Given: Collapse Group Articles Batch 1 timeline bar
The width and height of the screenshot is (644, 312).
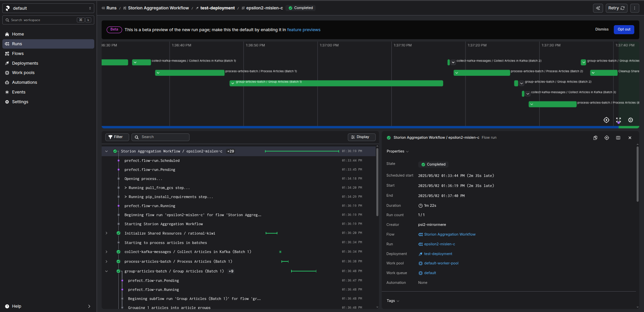Looking at the screenshot, I should [232, 83].
